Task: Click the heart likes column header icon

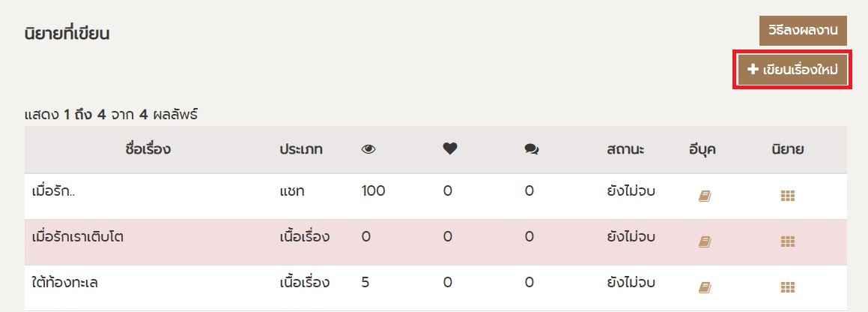Action: click(x=449, y=149)
